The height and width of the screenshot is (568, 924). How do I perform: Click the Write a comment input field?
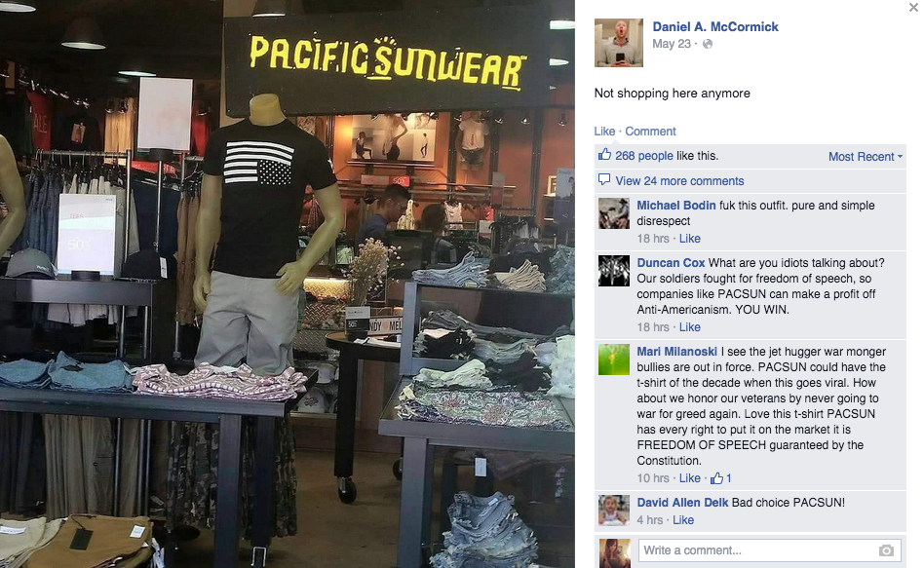coord(770,550)
